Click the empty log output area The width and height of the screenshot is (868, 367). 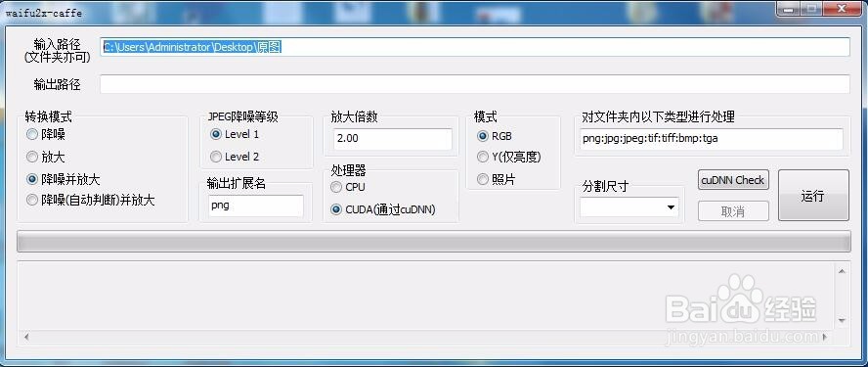(426, 296)
